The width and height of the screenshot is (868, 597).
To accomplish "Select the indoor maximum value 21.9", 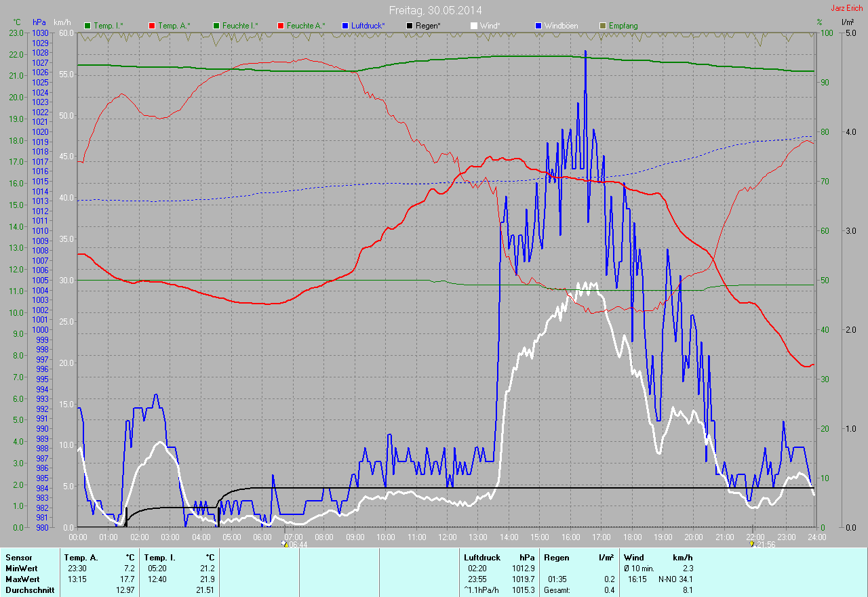I will click(207, 579).
